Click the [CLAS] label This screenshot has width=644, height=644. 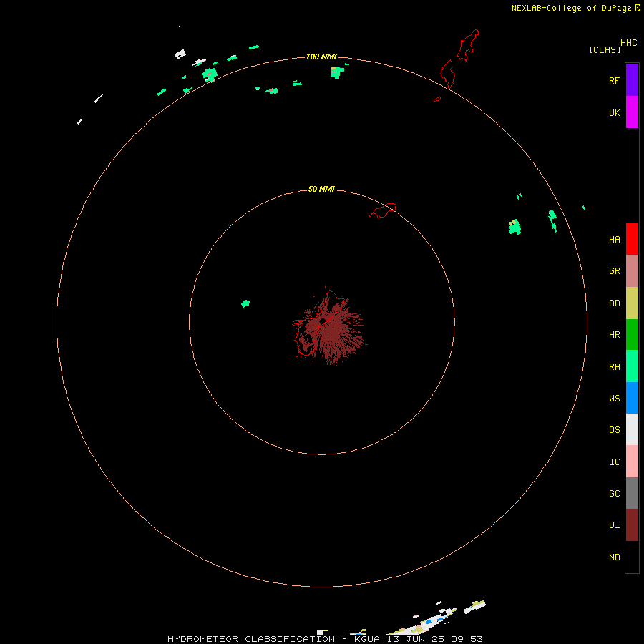(605, 49)
